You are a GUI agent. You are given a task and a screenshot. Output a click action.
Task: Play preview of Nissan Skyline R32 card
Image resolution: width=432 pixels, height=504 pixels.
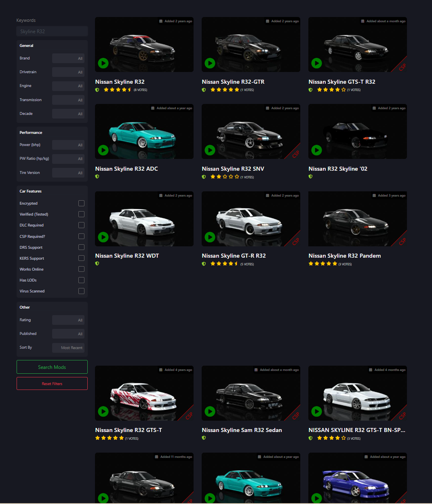click(x=103, y=63)
